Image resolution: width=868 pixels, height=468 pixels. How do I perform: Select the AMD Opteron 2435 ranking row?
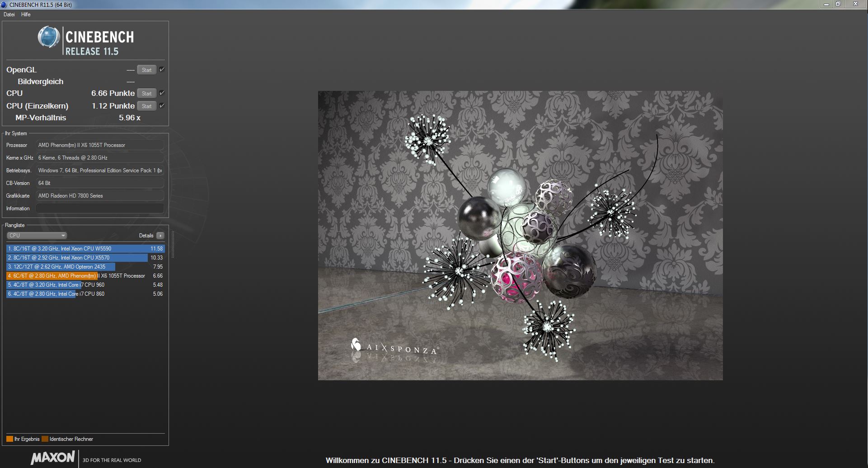(85, 267)
